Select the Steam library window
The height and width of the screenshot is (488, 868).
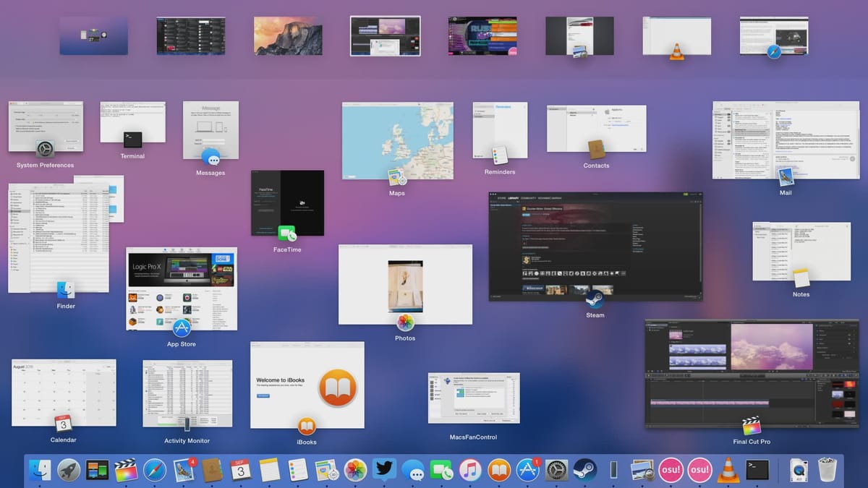(595, 246)
